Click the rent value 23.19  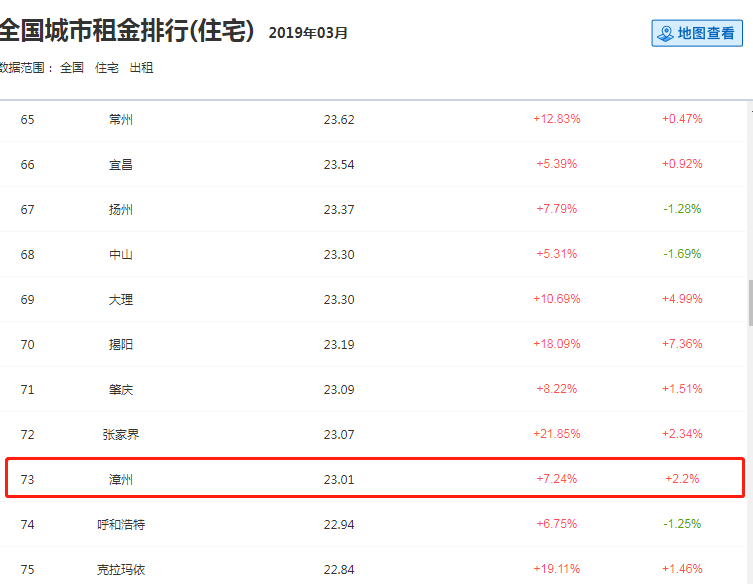point(339,344)
